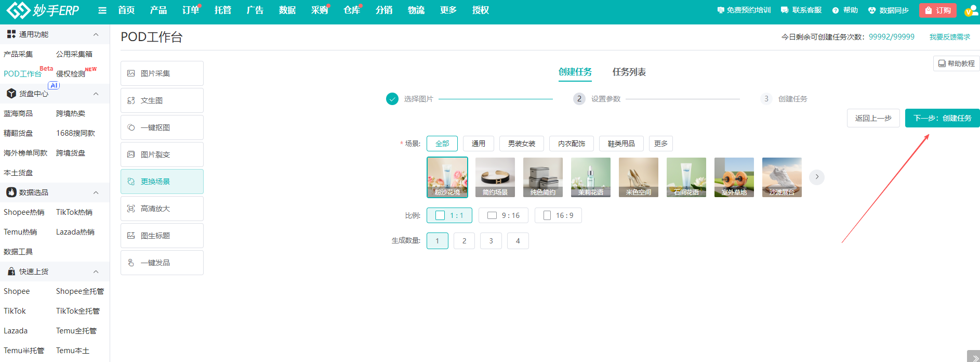Click the 返回上一步 button
This screenshot has width=980, height=362.
coord(873,118)
